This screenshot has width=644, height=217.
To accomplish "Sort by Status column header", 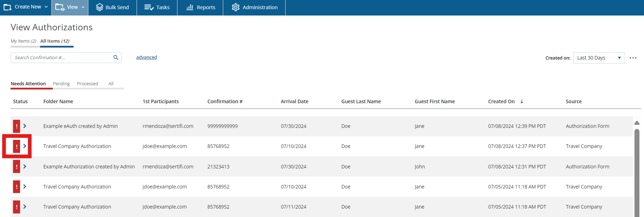I will coord(20,101).
